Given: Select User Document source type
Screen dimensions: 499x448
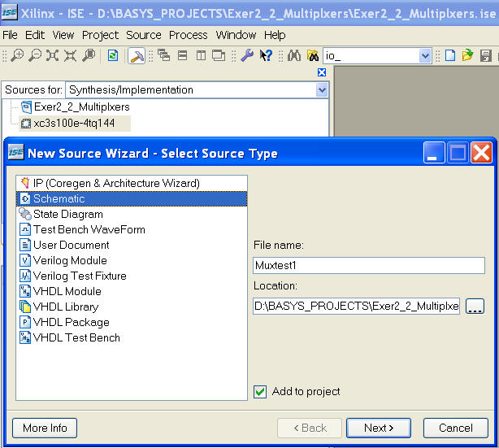Looking at the screenshot, I should [x=132, y=245].
